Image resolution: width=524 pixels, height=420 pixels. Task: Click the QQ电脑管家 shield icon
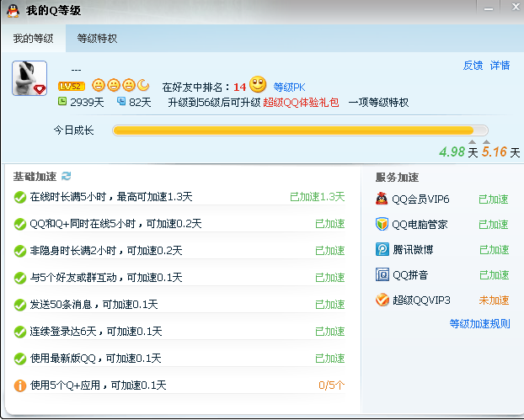click(382, 224)
